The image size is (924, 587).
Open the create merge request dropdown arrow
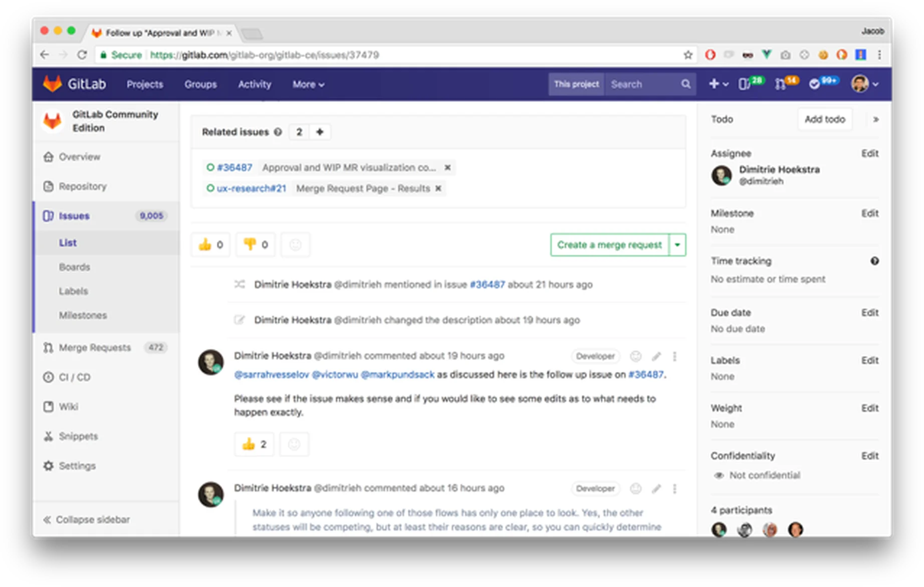click(677, 245)
